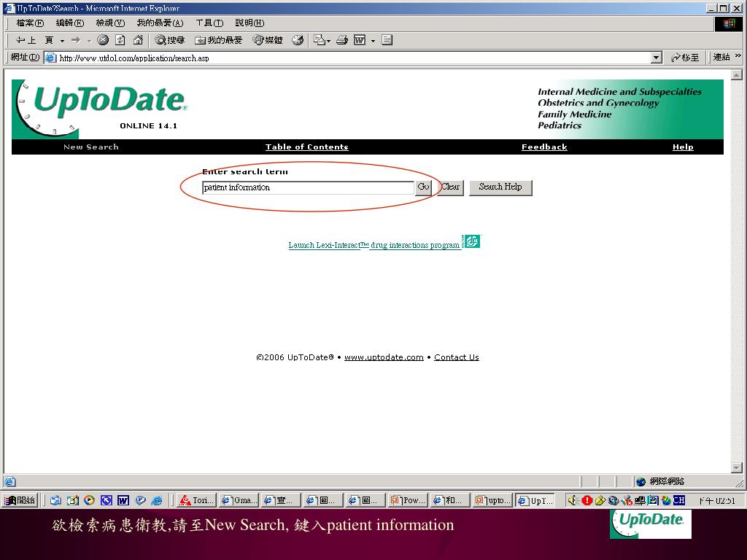Open the Contact Us footer link
Image resolution: width=747 pixels, height=560 pixels.
[457, 357]
